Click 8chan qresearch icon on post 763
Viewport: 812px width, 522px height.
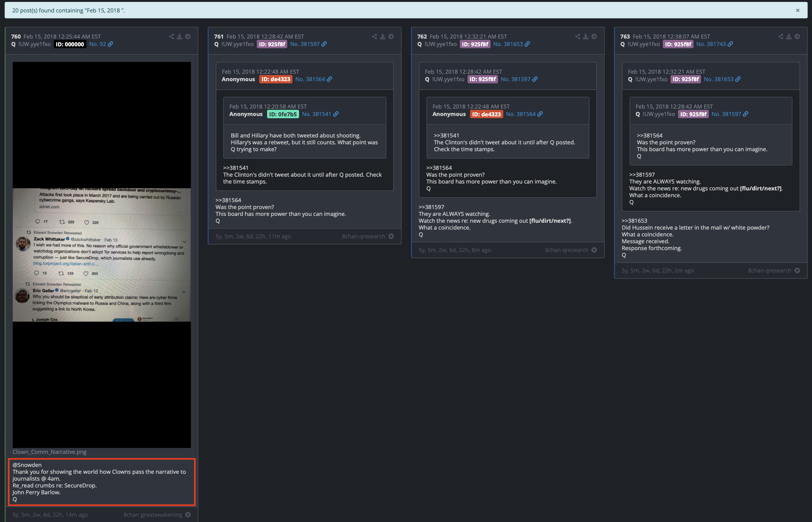point(797,271)
